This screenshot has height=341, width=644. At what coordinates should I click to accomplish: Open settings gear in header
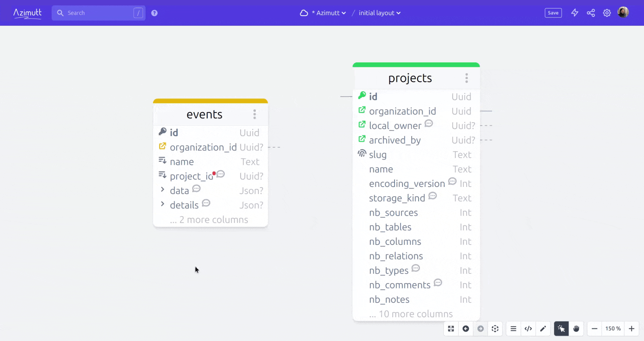[607, 13]
